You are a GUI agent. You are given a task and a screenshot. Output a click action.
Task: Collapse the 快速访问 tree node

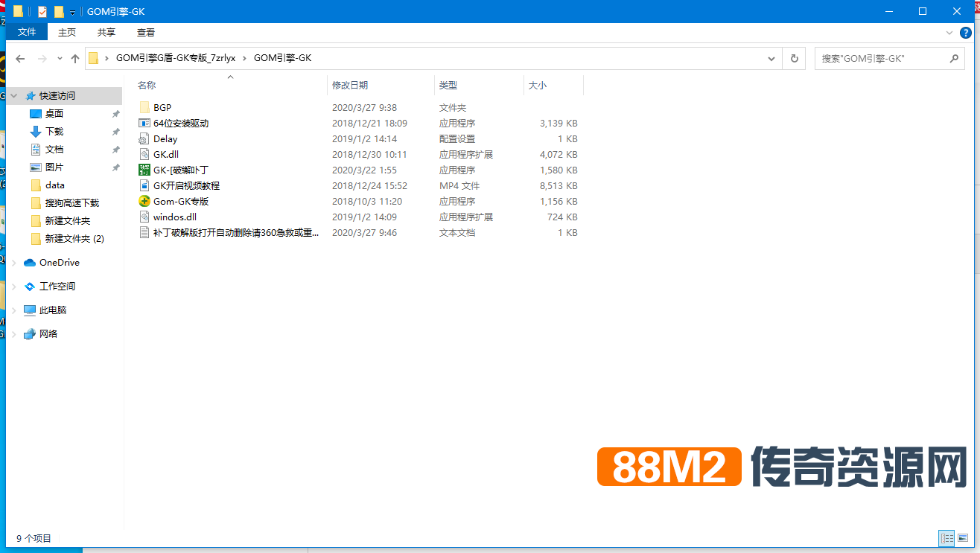[14, 96]
